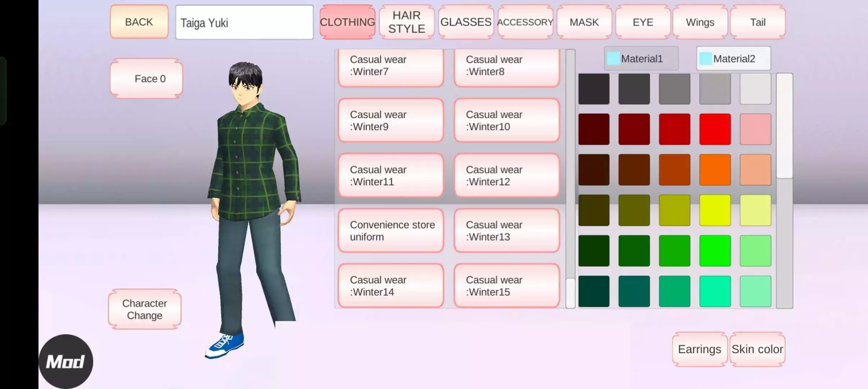868x389 pixels.
Task: Select the Material1 color toggle
Action: tap(641, 58)
